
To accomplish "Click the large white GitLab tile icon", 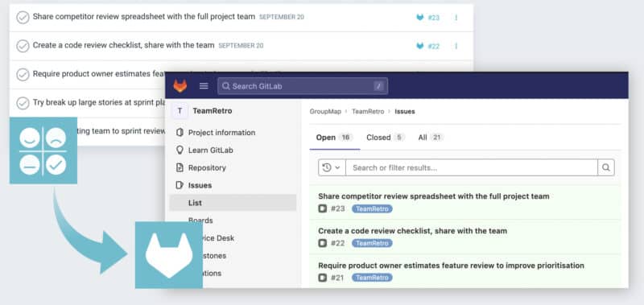I will (169, 255).
